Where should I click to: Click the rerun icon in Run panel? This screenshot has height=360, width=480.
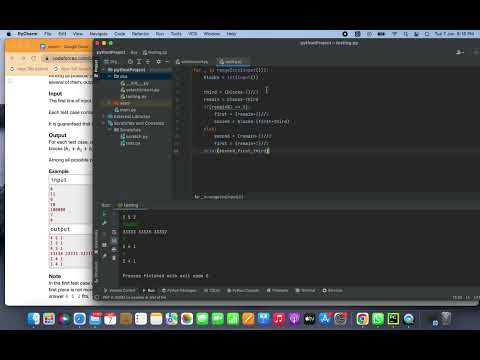pyautogui.click(x=105, y=214)
